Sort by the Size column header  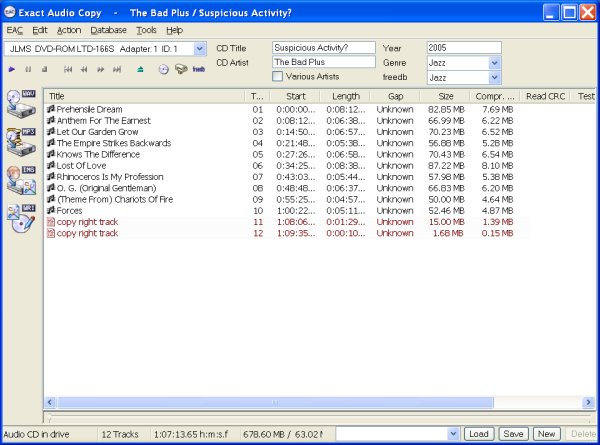point(445,96)
